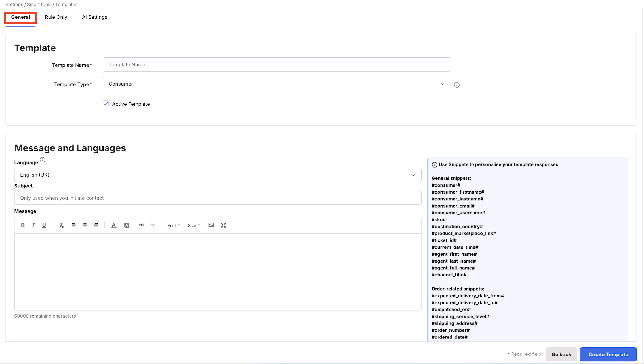The image size is (644, 364).
Task: Click the #consumer_email# snippet
Action: 453,206
